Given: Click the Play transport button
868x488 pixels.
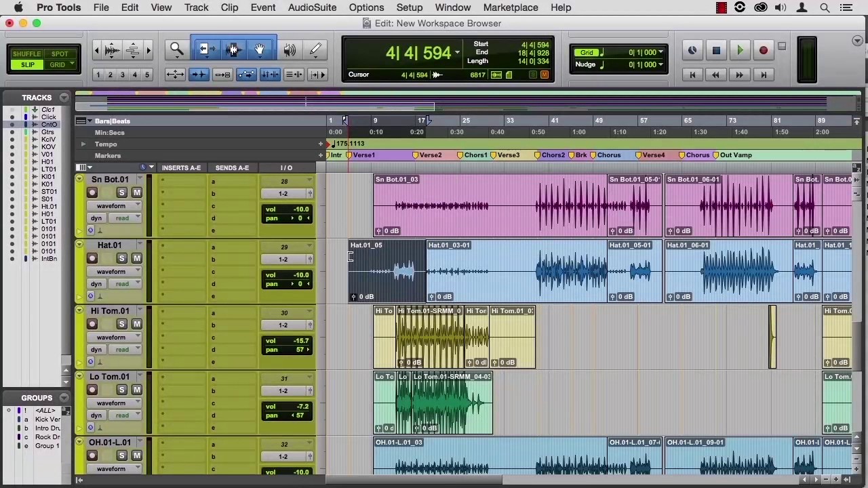Looking at the screenshot, I should 740,51.
